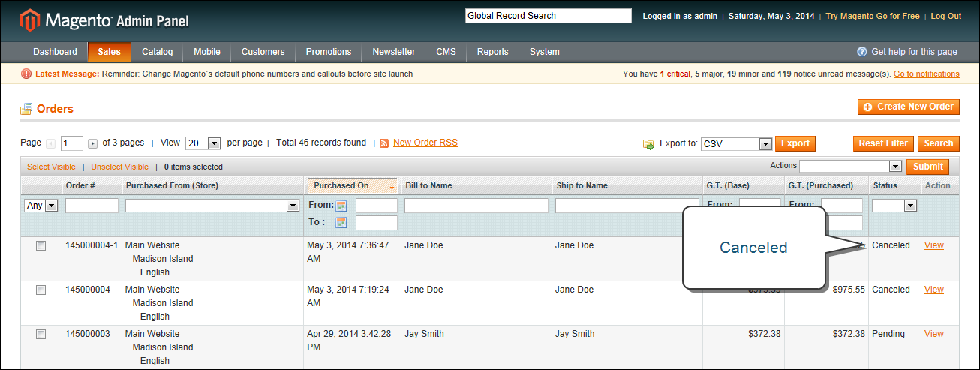Click the Orders page title icon
The width and height of the screenshot is (980, 370).
[x=27, y=109]
